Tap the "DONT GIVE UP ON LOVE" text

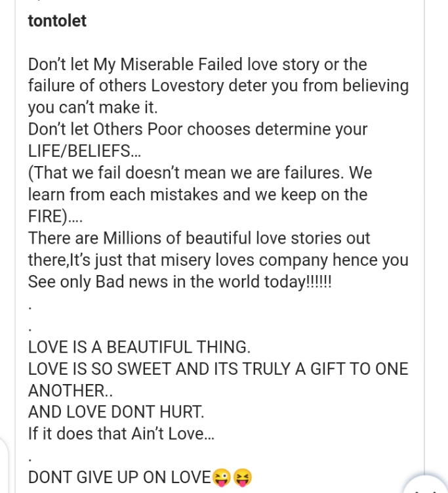click(x=119, y=477)
